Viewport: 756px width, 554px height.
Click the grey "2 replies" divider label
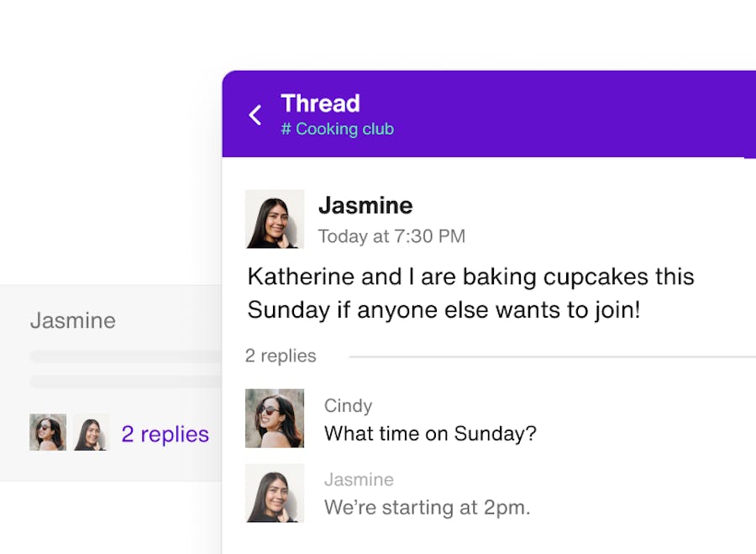(x=281, y=356)
